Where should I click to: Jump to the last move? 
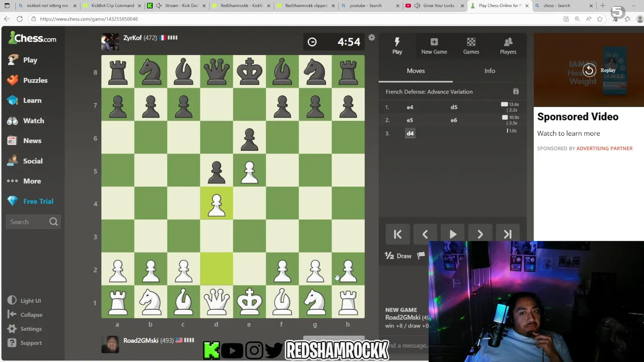[507, 234]
